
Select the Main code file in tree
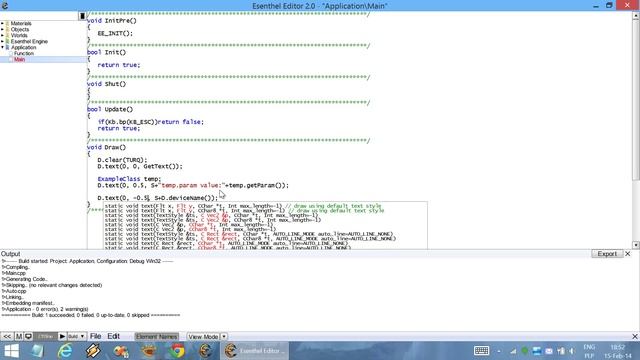click(x=20, y=60)
